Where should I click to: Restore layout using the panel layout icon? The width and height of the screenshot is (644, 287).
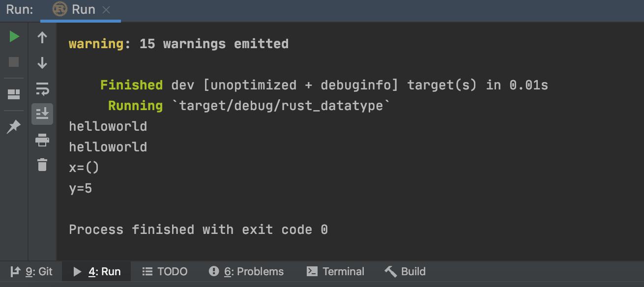(x=14, y=94)
